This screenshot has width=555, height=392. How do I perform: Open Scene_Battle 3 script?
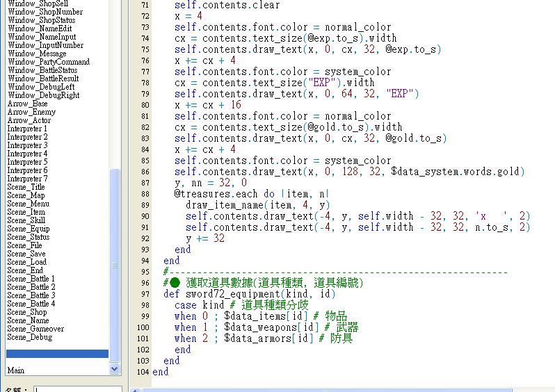(31, 295)
